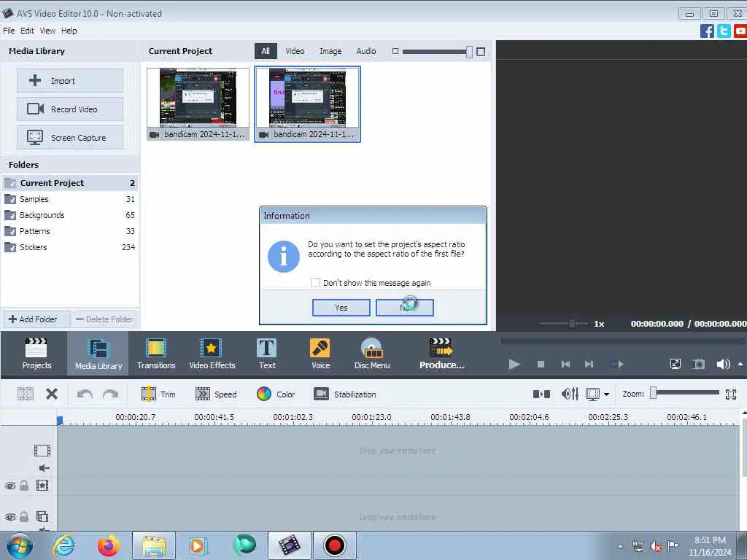Select the Current Project folder

point(69,183)
